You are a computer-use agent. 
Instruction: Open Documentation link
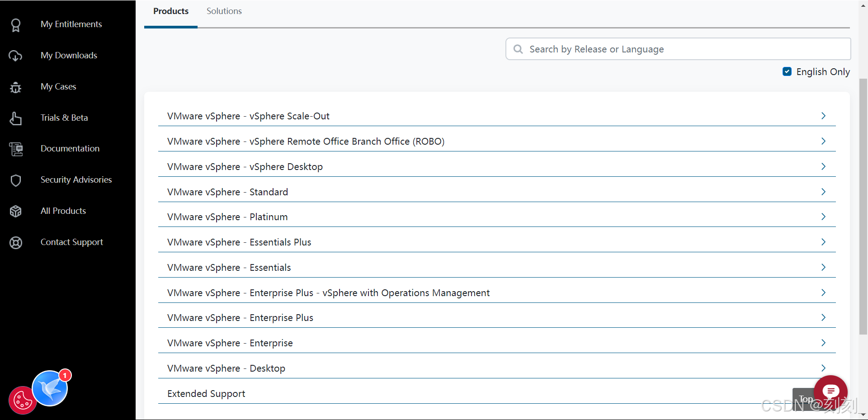(70, 149)
